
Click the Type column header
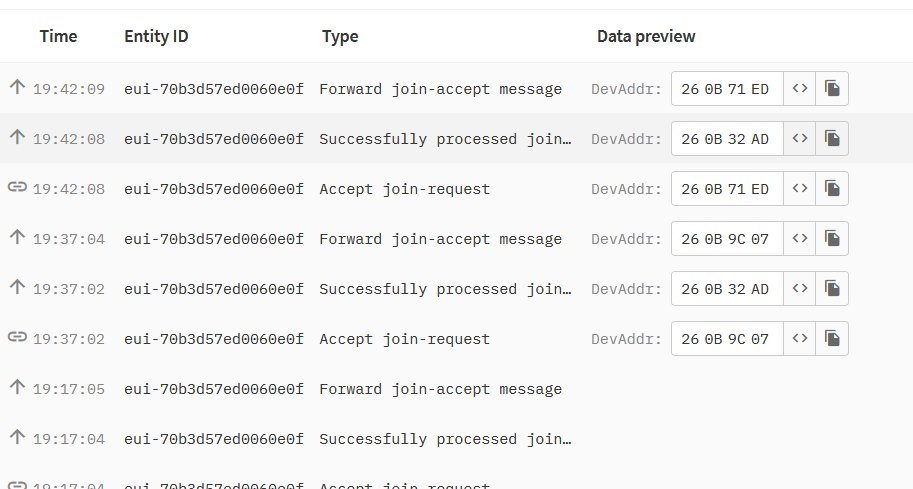pyautogui.click(x=340, y=37)
